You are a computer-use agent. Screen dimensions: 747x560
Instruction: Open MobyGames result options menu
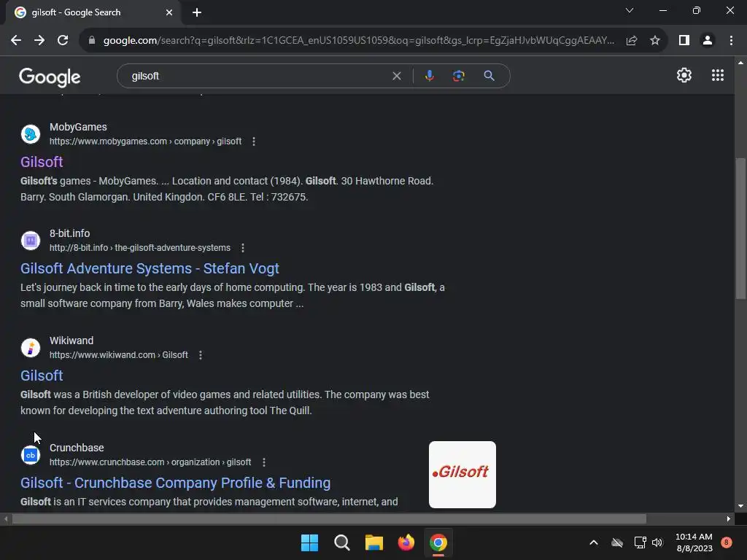pyautogui.click(x=254, y=141)
